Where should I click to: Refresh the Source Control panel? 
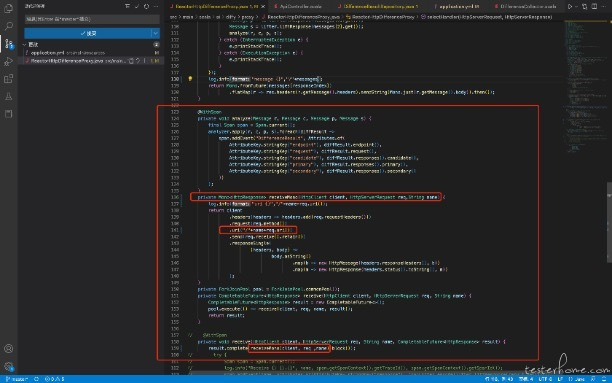coord(146,6)
